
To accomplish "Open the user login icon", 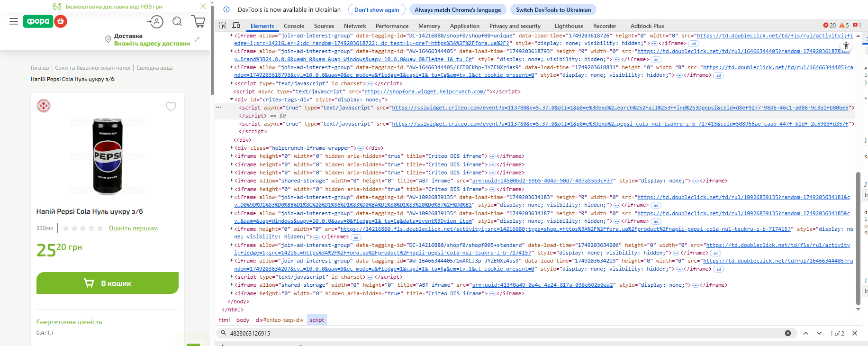I will click(155, 21).
